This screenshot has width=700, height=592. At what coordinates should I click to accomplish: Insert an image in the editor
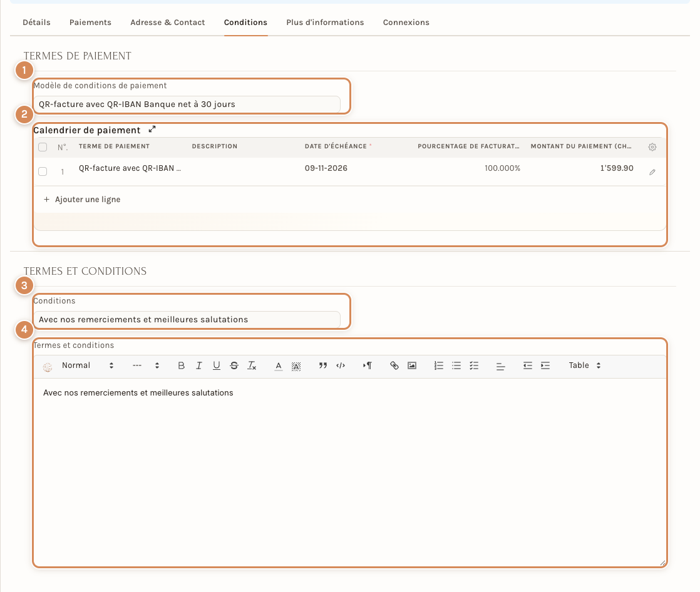(x=411, y=365)
